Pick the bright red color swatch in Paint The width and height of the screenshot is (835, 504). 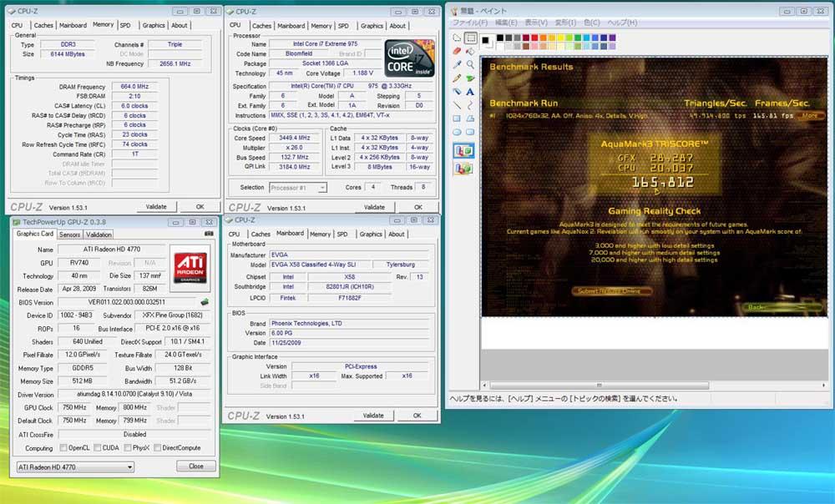coord(534,38)
